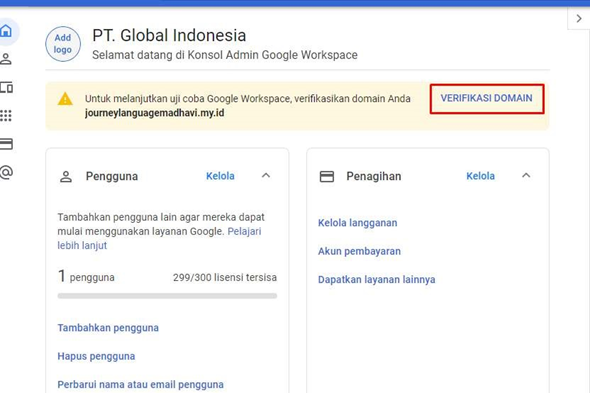This screenshot has width=590, height=393.
Task: Open the Account @ icon in sidebar
Action: (x=6, y=172)
